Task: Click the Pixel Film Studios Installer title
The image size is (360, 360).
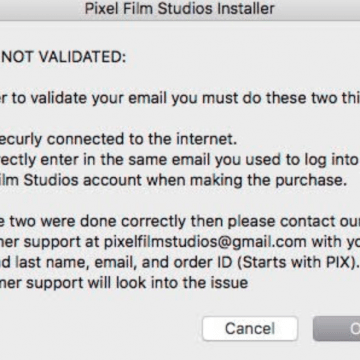Action: point(179,9)
